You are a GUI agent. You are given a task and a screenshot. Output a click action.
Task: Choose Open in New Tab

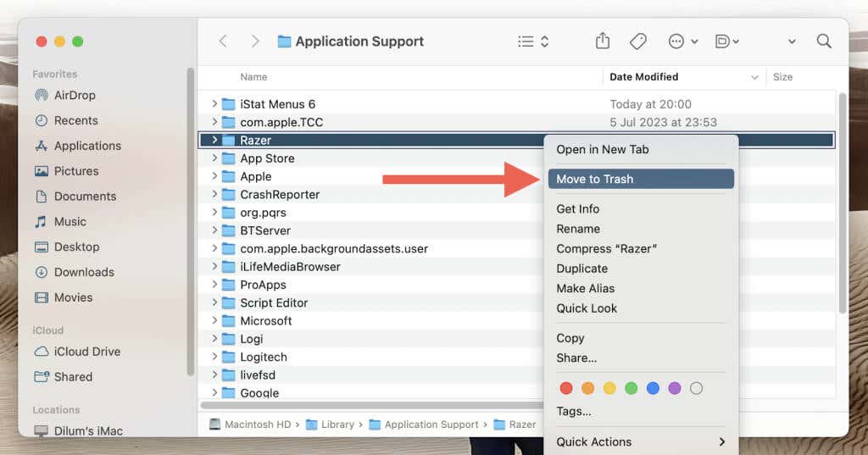click(641, 149)
